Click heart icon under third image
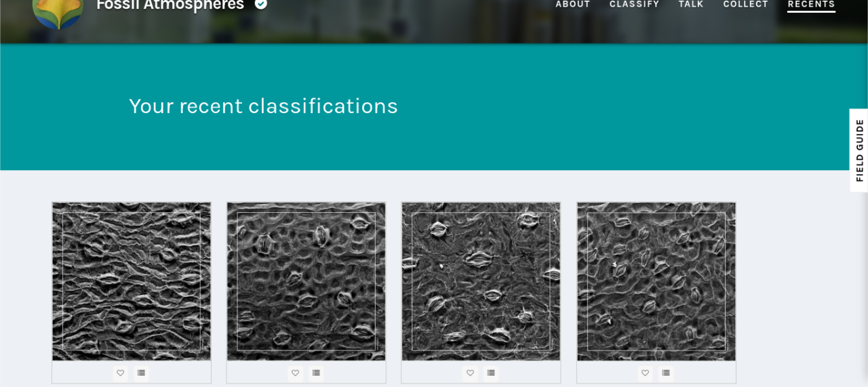This screenshot has height=387, width=868. pyautogui.click(x=470, y=373)
